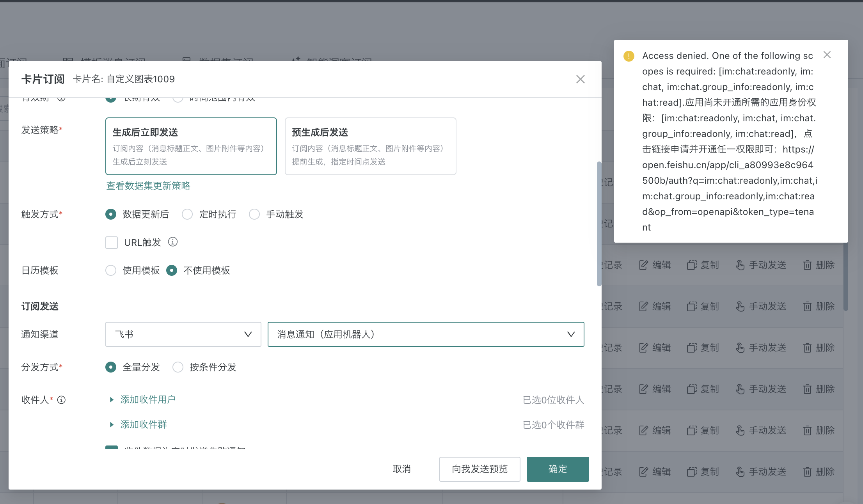
Task: Confirm with the 确定 button
Action: (558, 469)
